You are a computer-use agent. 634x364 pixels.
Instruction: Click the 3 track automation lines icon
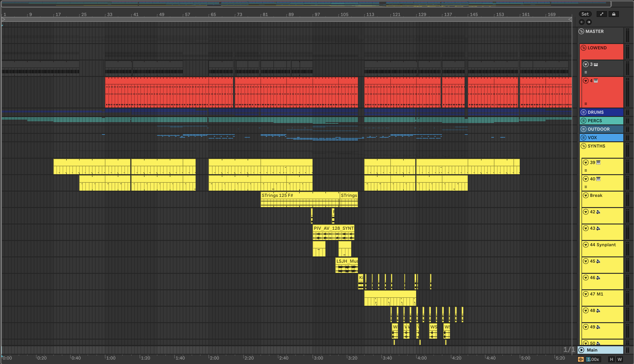point(586,72)
